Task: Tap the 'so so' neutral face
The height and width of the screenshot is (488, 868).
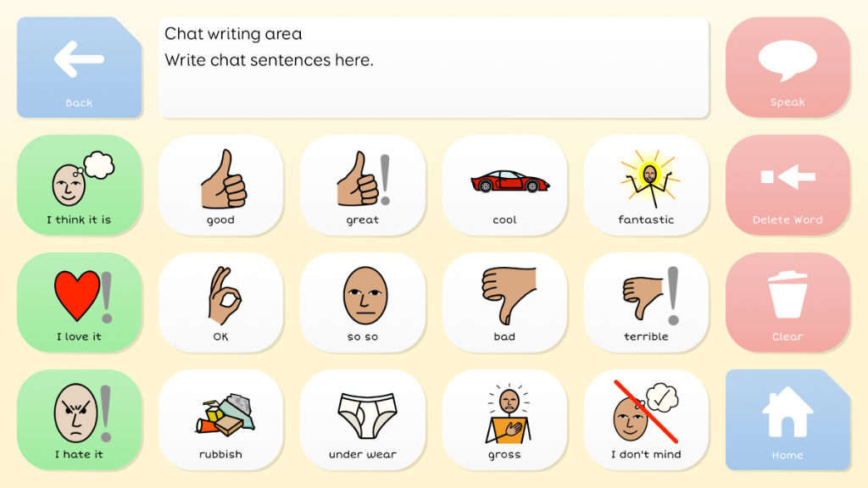Action: pyautogui.click(x=363, y=302)
